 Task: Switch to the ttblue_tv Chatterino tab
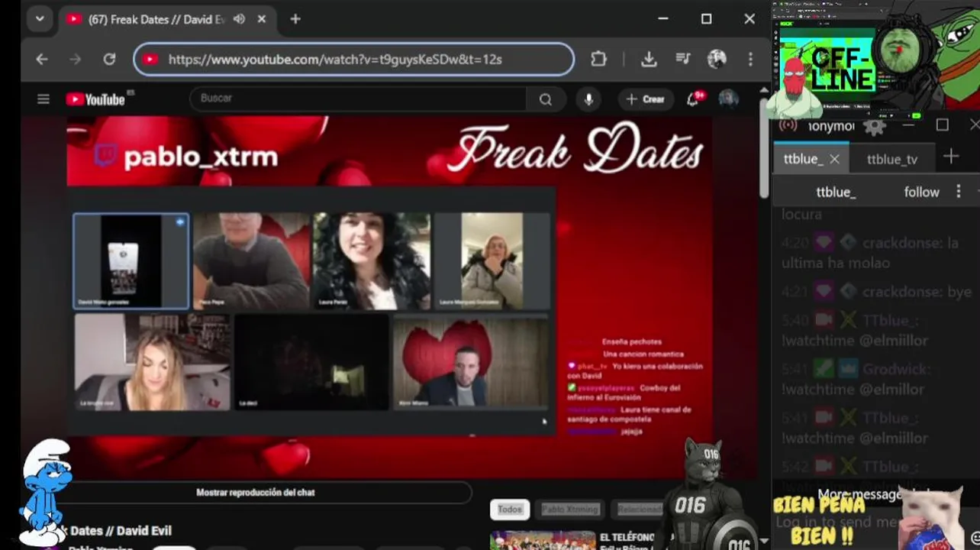pos(892,159)
